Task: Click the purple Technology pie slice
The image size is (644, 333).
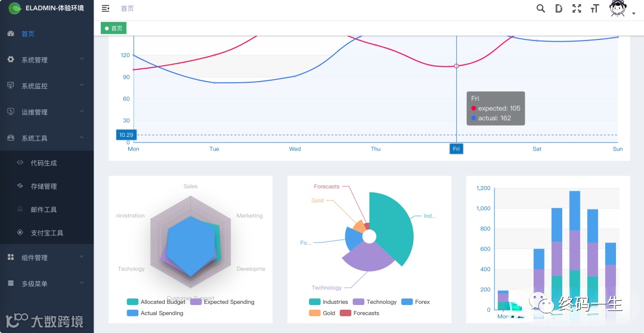Action: (370, 257)
